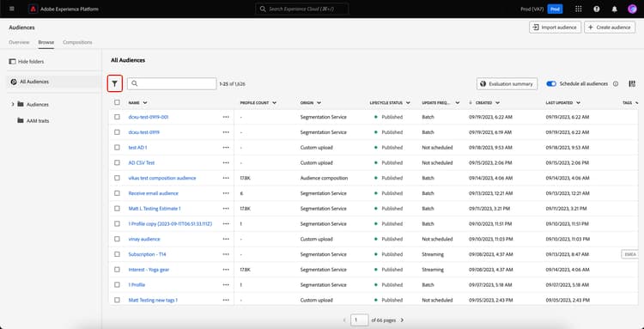
Task: Check the dcxu-test-0919-001 row checkbox
Action: coord(117,117)
